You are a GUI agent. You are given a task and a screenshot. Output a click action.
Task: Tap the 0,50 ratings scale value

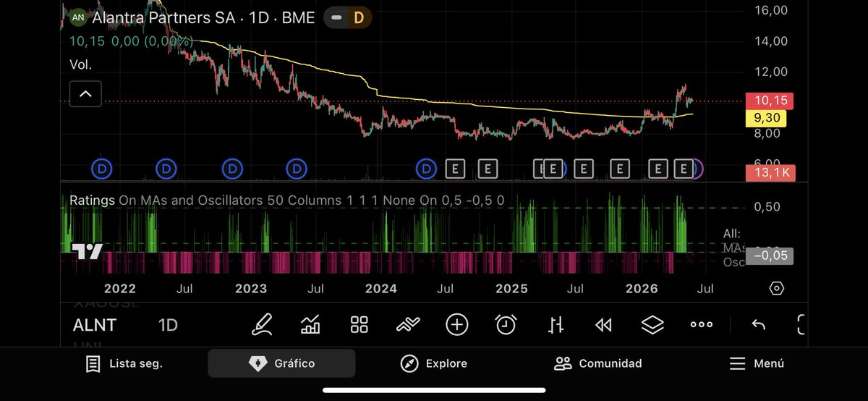point(767,207)
